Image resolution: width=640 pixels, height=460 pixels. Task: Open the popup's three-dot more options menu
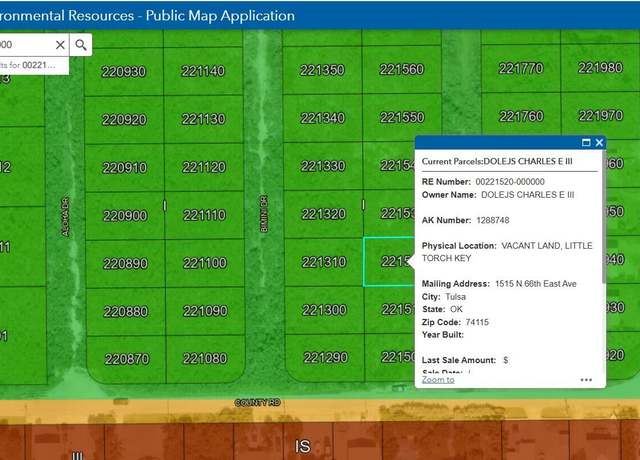(586, 380)
